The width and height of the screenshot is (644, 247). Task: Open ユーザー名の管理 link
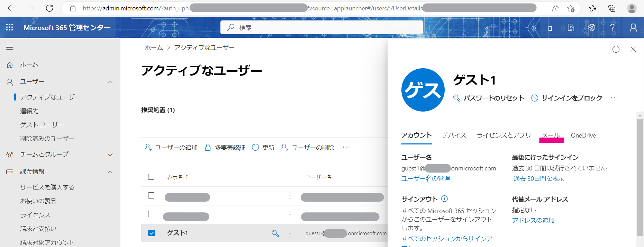point(426,178)
